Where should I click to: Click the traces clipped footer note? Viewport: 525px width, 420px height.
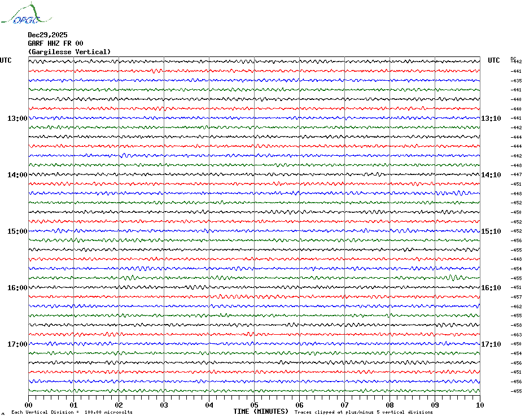pos(364,413)
